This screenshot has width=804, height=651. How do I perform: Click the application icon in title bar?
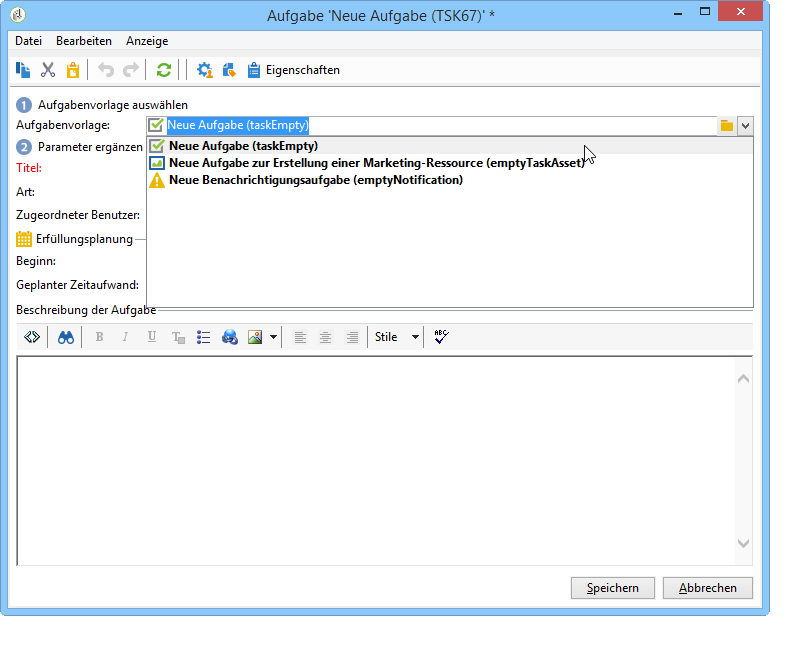click(18, 14)
